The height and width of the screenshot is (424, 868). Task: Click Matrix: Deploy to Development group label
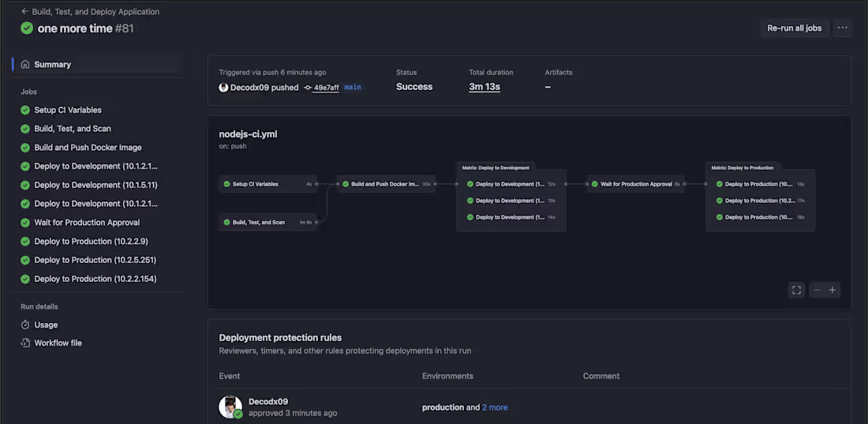tap(496, 167)
